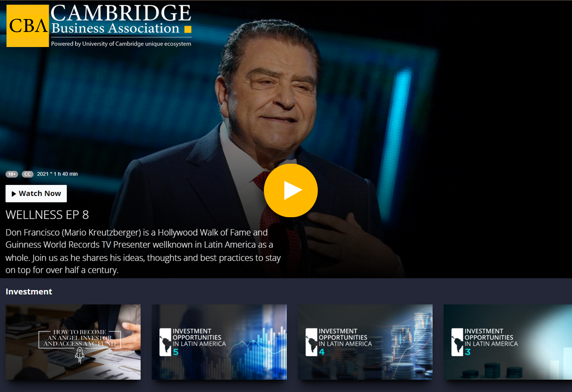Image resolution: width=572 pixels, height=392 pixels.
Task: Click the Latin America map icon on episode 3
Action: 457,342
